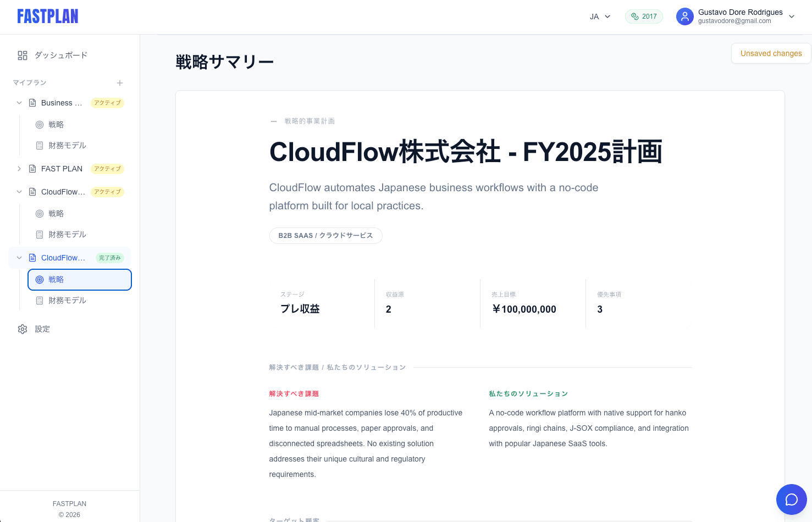
Task: Click the 戦略的事業計画 label
Action: coord(310,121)
